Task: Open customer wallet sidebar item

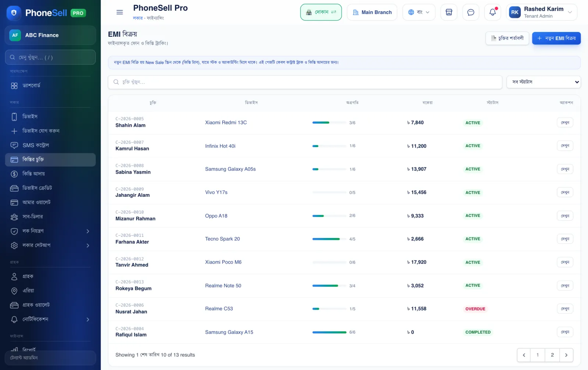Action: tap(50, 305)
